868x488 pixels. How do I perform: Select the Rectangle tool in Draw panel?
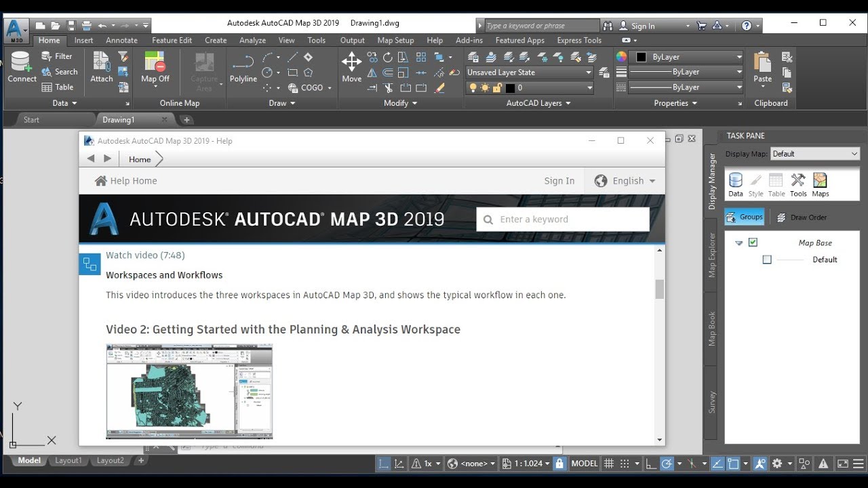click(x=292, y=72)
